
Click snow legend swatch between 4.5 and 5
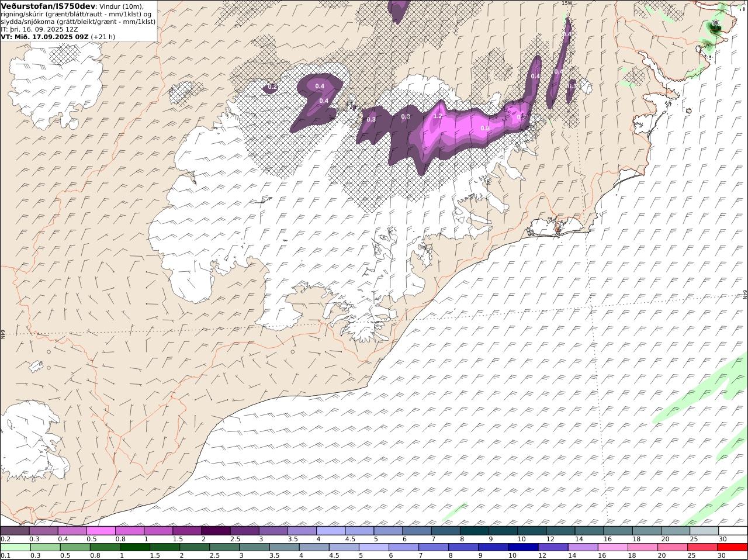[x=360, y=531]
